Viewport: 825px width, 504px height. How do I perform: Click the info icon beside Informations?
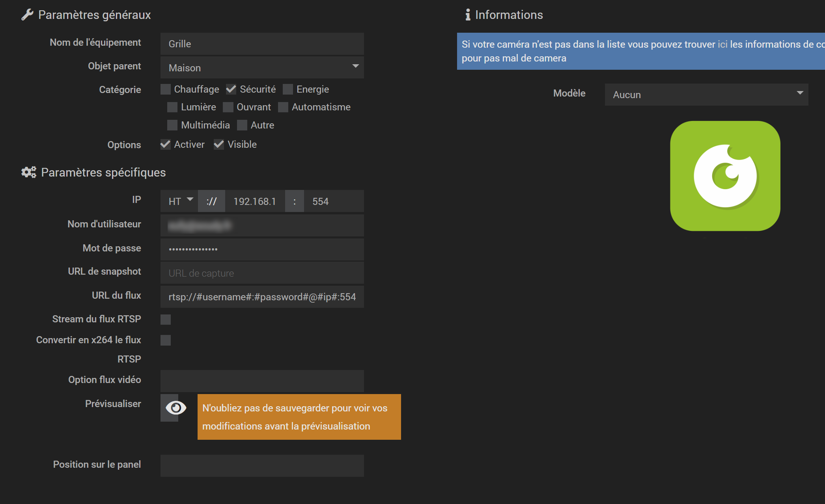click(468, 15)
